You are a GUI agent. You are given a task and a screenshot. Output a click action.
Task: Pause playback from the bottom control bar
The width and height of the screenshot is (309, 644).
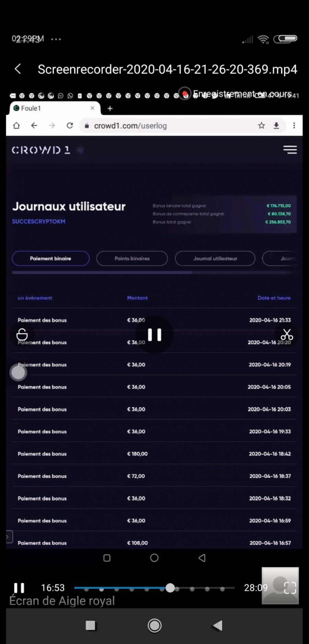click(19, 588)
